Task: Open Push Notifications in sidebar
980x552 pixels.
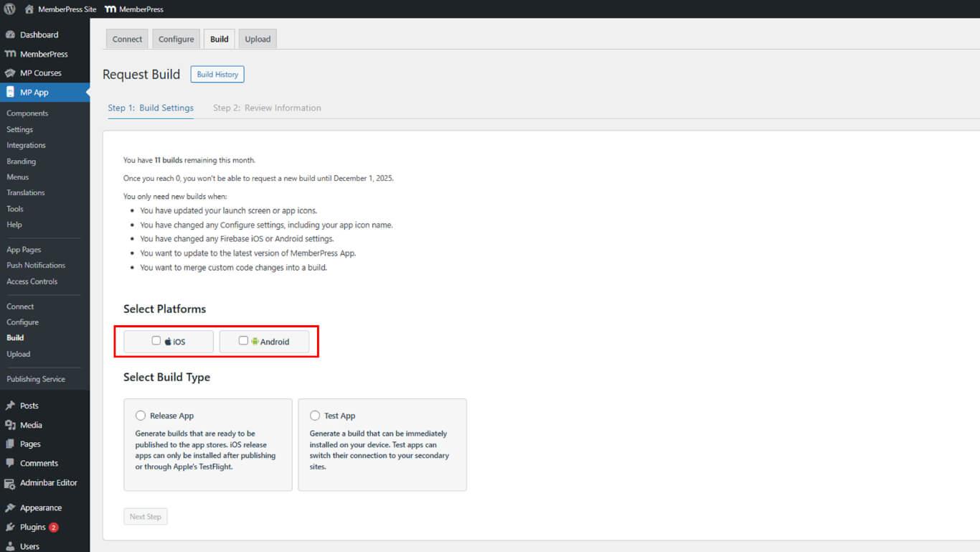Action: [x=36, y=266]
